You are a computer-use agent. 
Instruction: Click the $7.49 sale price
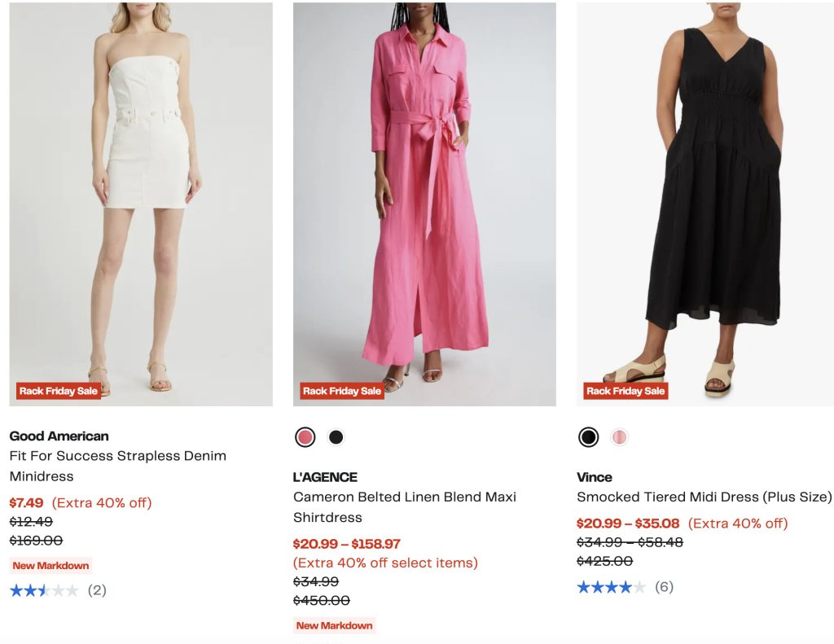(x=26, y=502)
